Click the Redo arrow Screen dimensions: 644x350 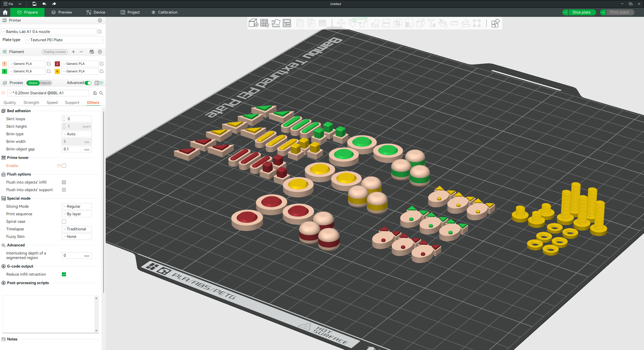[54, 4]
